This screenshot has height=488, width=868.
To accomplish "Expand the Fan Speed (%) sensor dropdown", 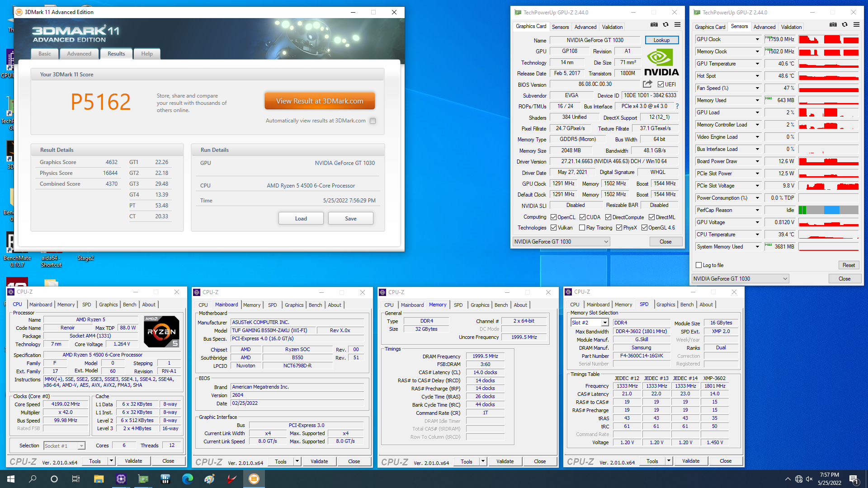I will point(757,88).
